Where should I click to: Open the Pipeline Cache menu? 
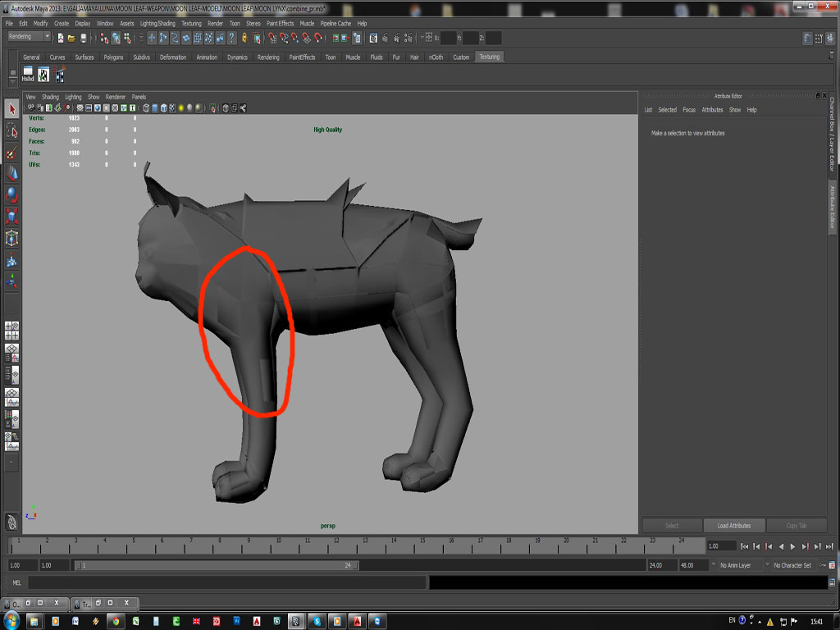(336, 23)
